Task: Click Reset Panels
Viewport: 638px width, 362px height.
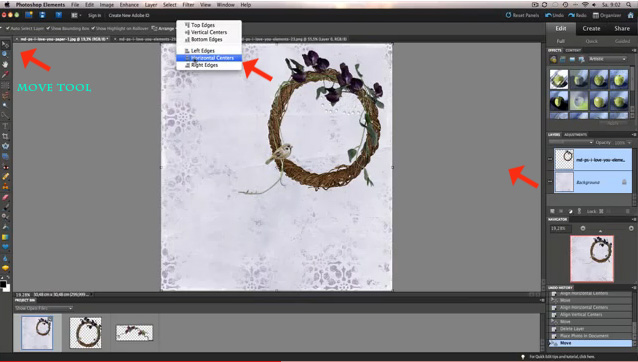Action: point(522,15)
